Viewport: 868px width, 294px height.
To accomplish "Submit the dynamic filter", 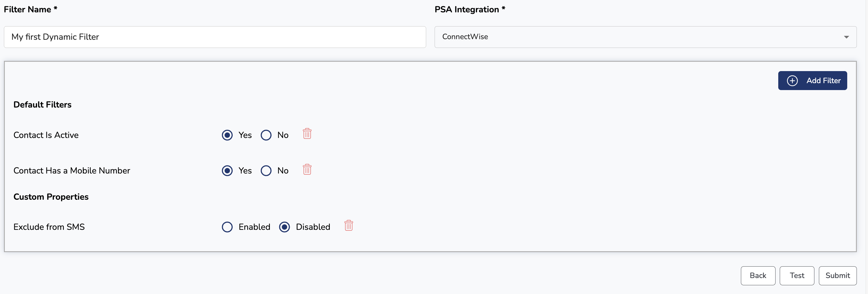I will [x=837, y=275].
